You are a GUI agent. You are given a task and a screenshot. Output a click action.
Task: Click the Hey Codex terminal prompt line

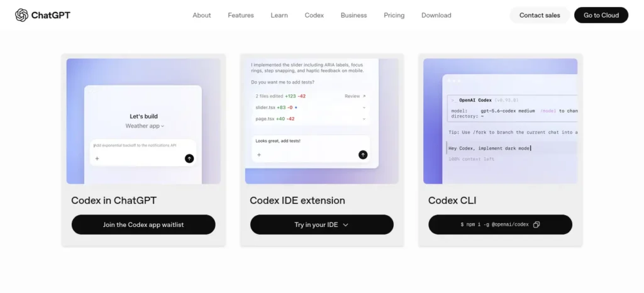click(512, 148)
